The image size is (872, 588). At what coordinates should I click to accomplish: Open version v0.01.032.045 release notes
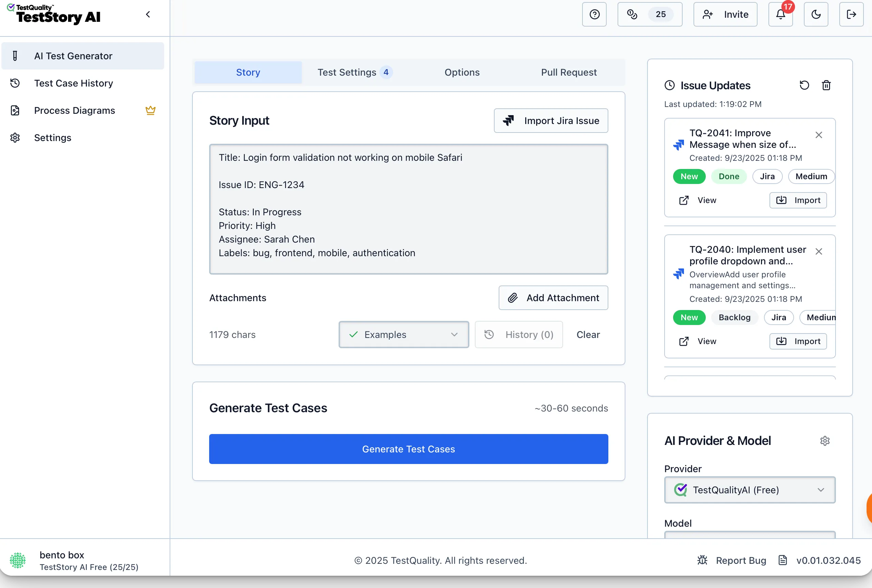click(820, 560)
